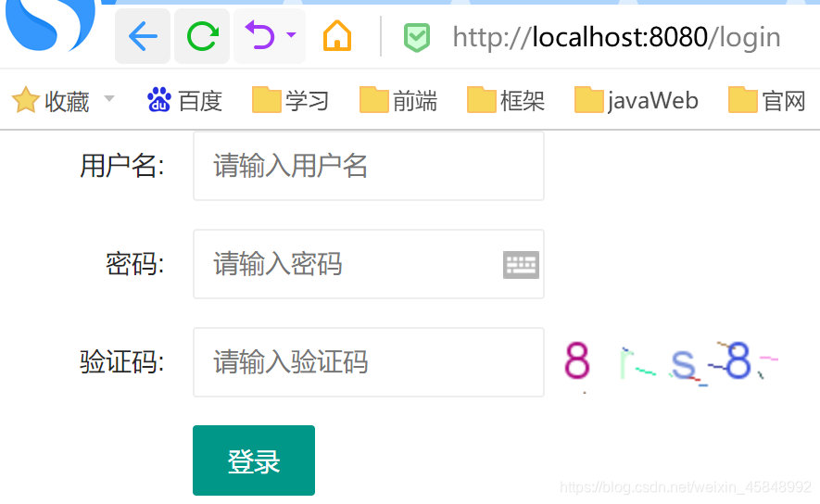Viewport: 820px width, 504px height.
Task: Click the 收藏 favorites star
Action: [25, 100]
